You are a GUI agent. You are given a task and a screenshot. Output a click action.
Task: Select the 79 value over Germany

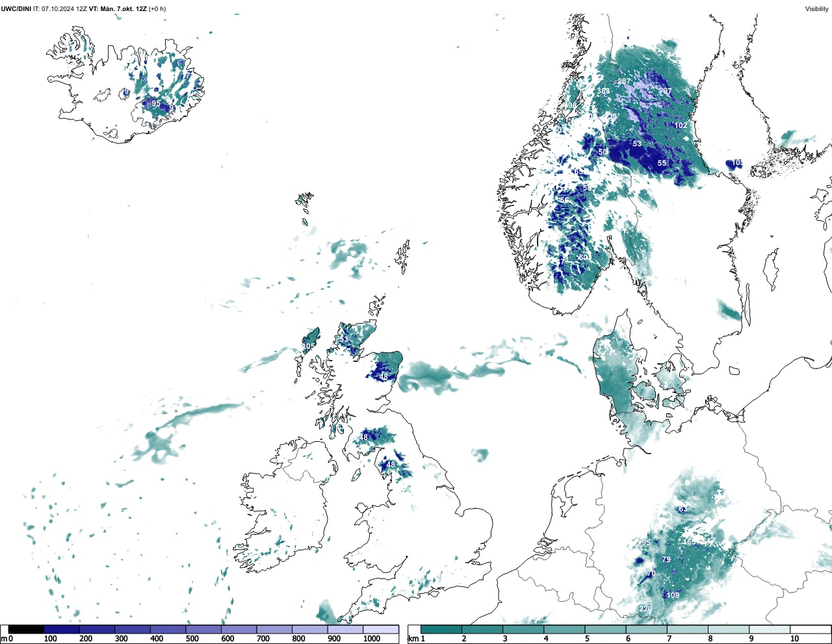(x=666, y=560)
